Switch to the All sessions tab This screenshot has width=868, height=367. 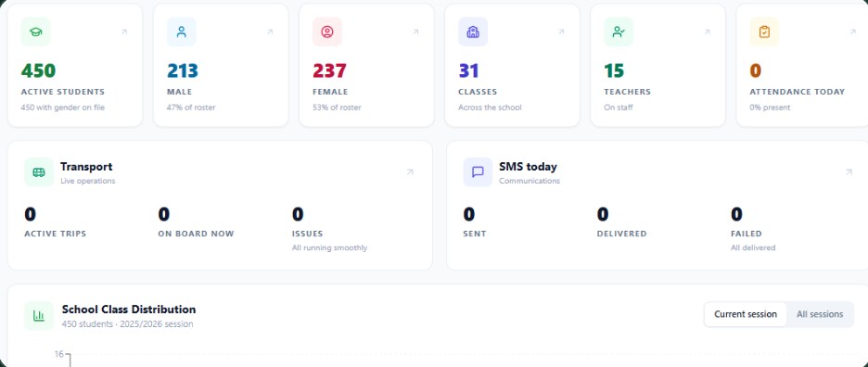pyautogui.click(x=820, y=314)
